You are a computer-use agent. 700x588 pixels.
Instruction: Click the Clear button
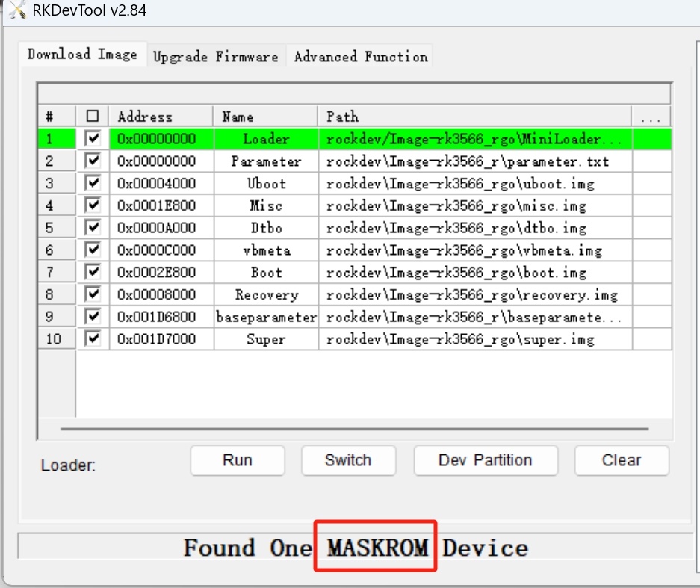pyautogui.click(x=622, y=460)
